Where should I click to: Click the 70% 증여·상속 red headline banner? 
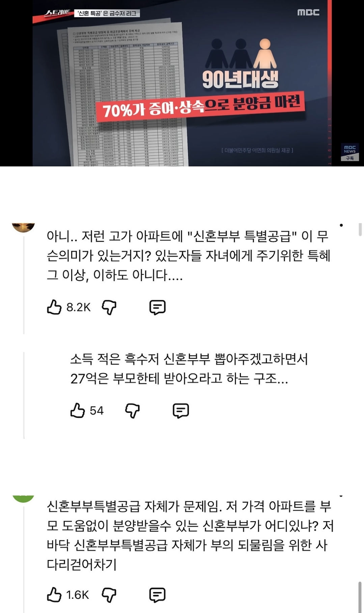click(x=201, y=106)
